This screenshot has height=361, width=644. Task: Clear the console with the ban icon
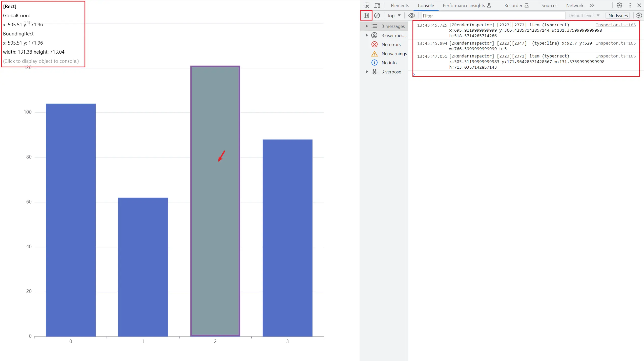point(377,15)
